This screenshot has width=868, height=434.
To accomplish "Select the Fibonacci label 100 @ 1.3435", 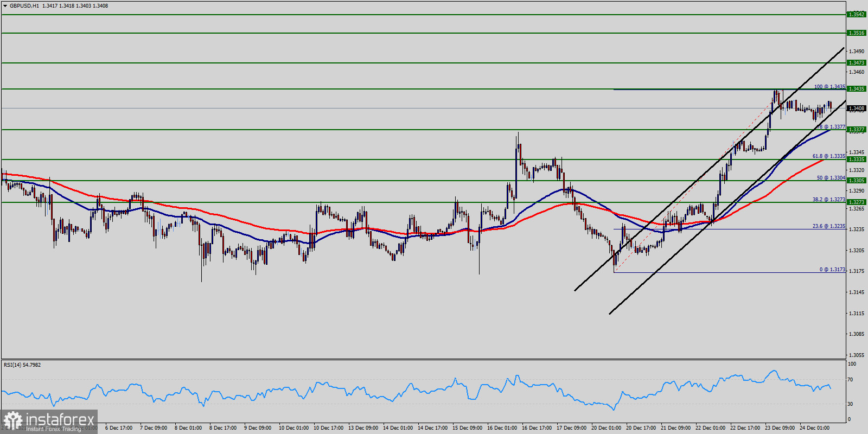I will click(x=829, y=87).
